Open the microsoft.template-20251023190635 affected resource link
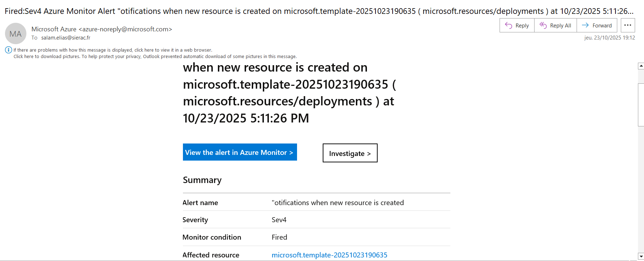Viewport: 644px width, 261px height. [x=329, y=255]
